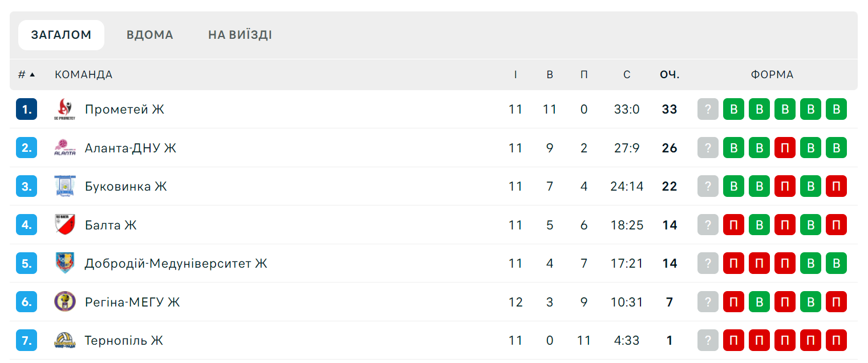868x363 pixels.
Task: Click the last green В badge for Добродій-Медуніверситет Ж
Action: point(836,263)
